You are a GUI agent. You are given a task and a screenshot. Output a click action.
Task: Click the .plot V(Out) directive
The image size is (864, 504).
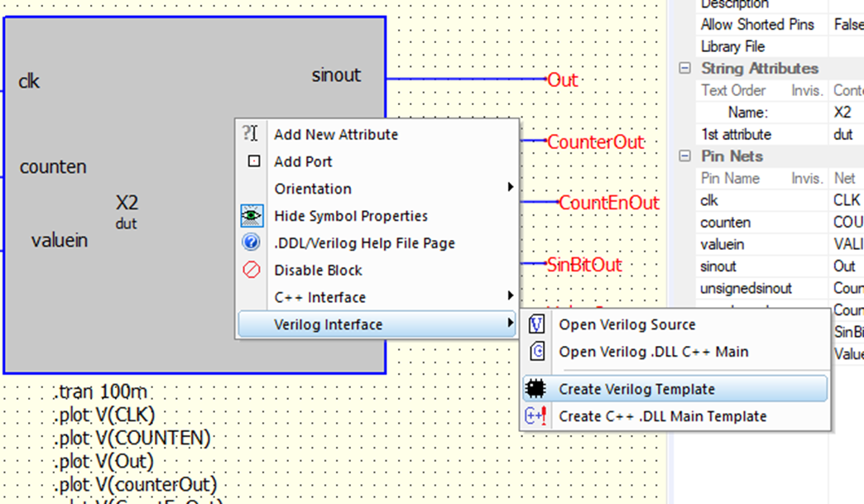coord(104,462)
